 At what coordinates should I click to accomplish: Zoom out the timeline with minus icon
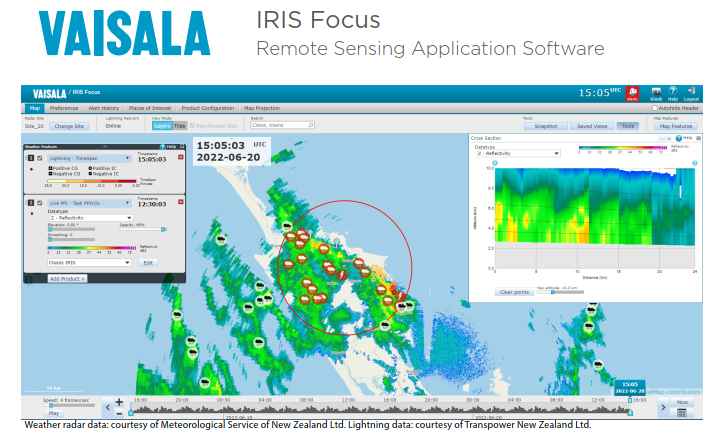[119, 414]
